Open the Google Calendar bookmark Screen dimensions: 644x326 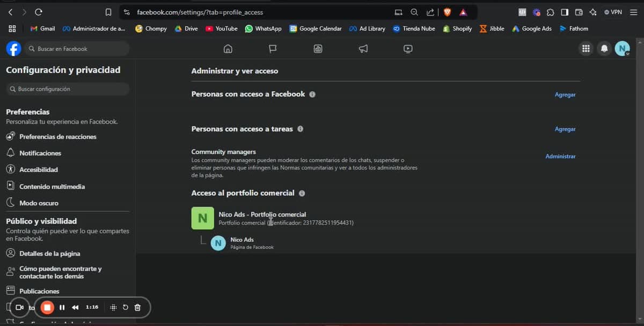pyautogui.click(x=316, y=28)
